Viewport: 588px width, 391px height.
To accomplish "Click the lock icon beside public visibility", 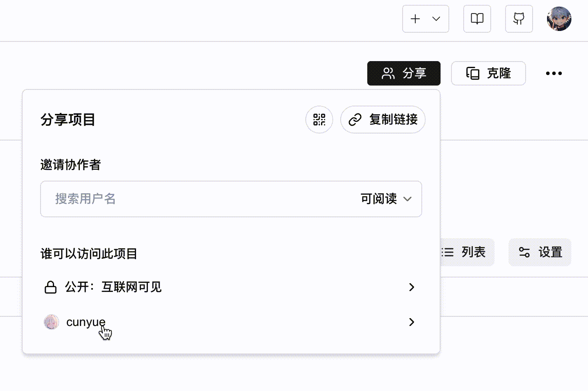I will click(51, 287).
